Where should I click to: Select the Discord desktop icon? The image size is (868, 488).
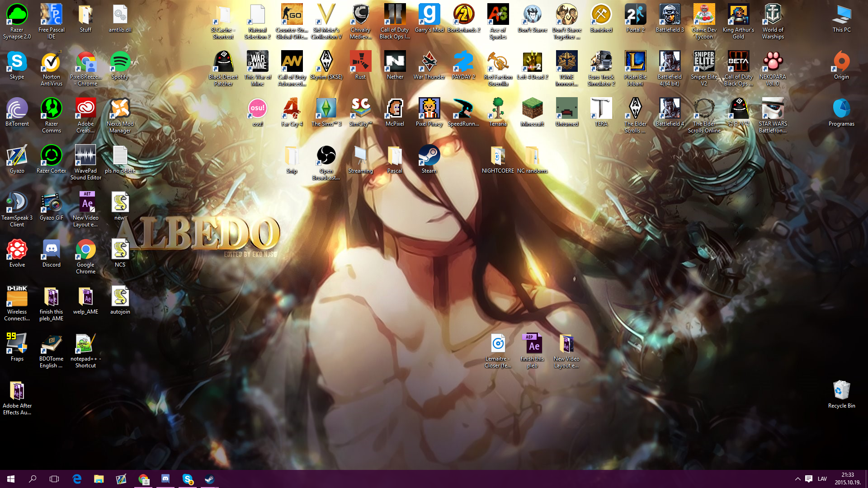pyautogui.click(x=51, y=253)
